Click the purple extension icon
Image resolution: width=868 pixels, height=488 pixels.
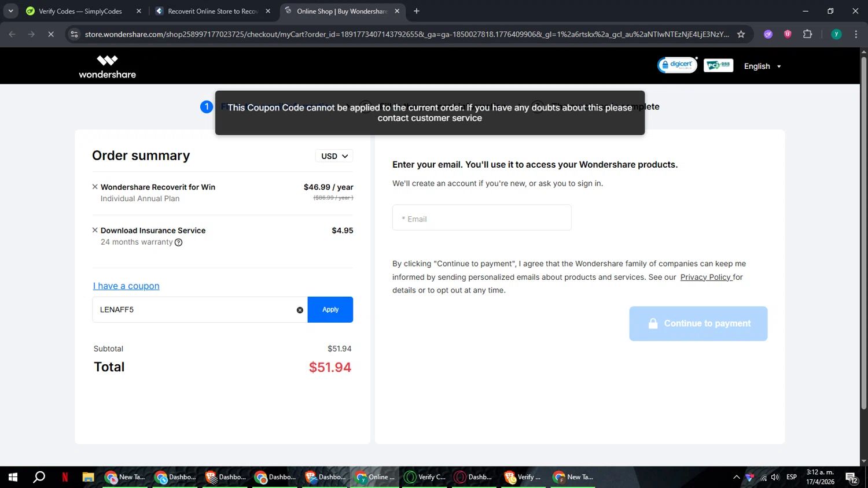coord(768,35)
